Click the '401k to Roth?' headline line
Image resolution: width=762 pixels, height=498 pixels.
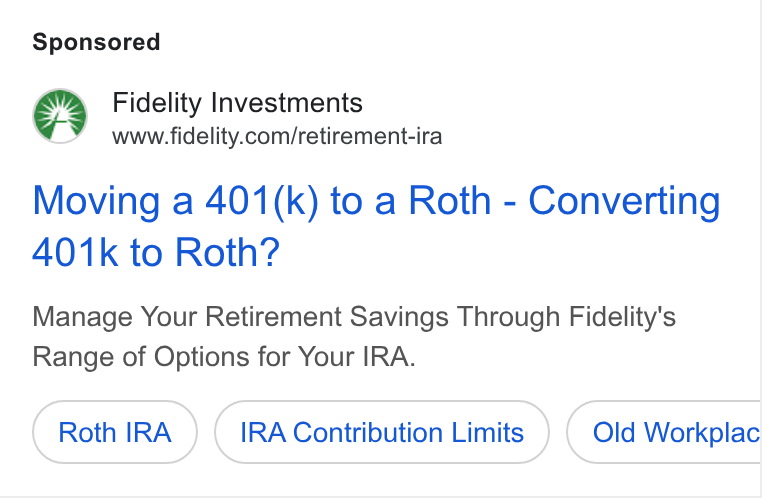click(x=156, y=253)
